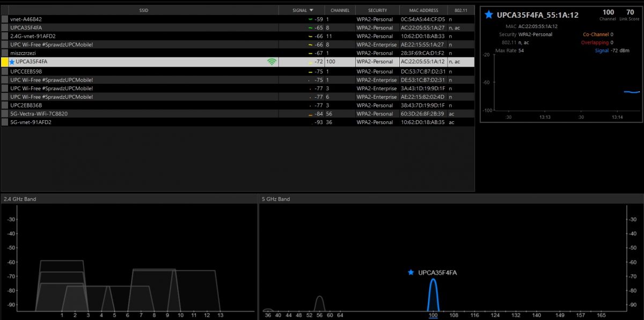The height and width of the screenshot is (320, 644).
Task: Select the 5G-vnet-91AFD2 network name
Action: click(x=31, y=122)
